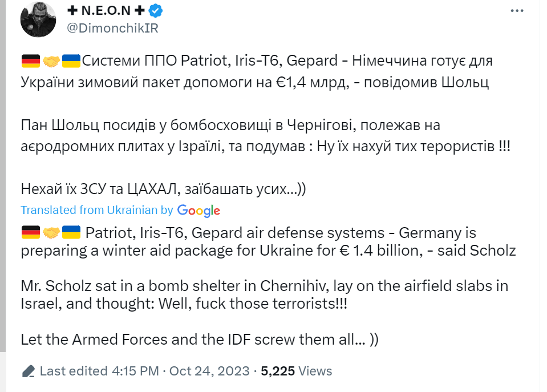Click the N.E.O.N display name
Viewport: 547px width, 392px height.
(x=106, y=10)
